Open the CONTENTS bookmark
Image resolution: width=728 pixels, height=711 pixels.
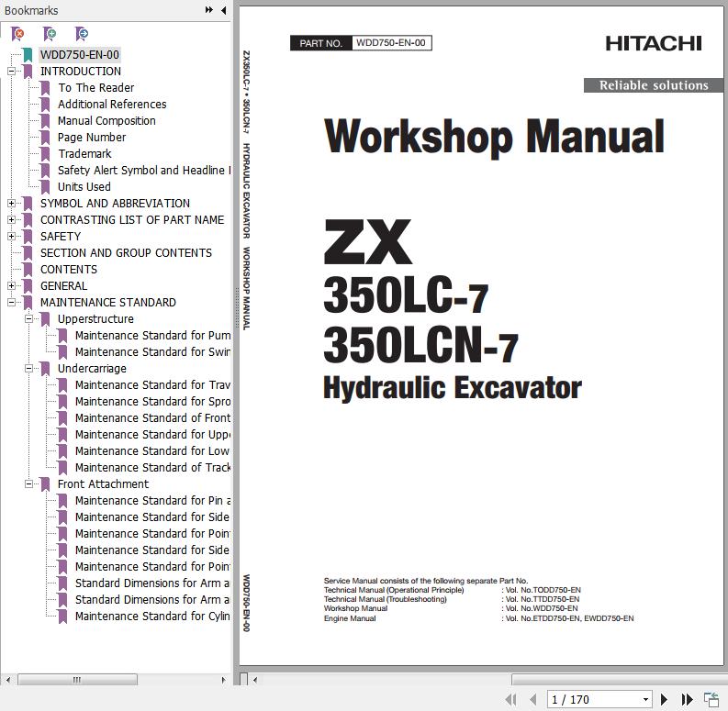pos(69,269)
